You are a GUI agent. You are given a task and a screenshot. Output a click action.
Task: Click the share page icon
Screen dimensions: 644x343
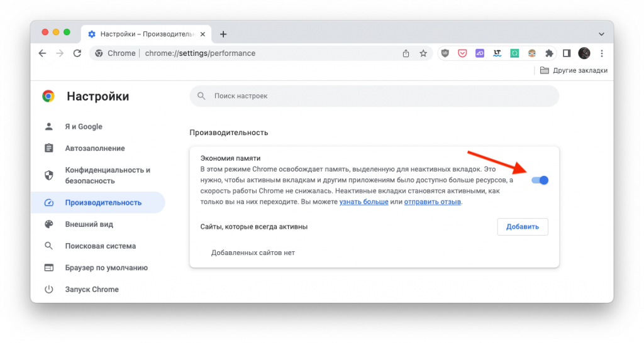406,53
